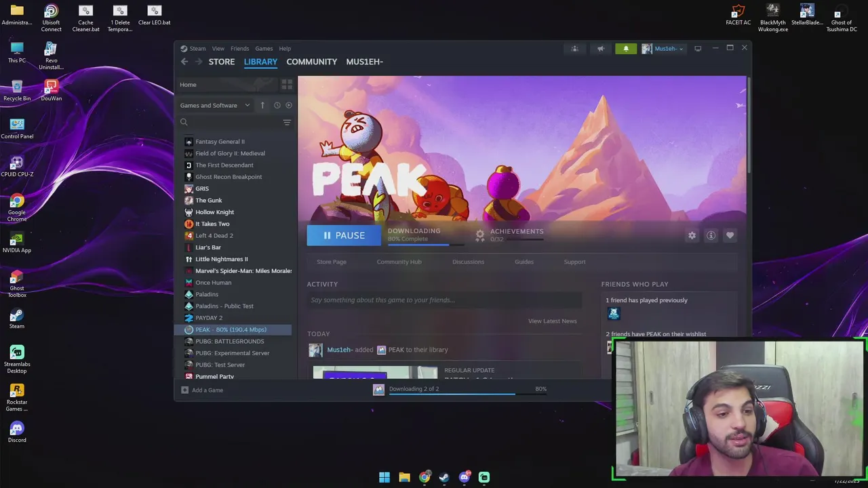The height and width of the screenshot is (488, 868).
Task: Open File Explorer from taskbar
Action: coord(404,477)
